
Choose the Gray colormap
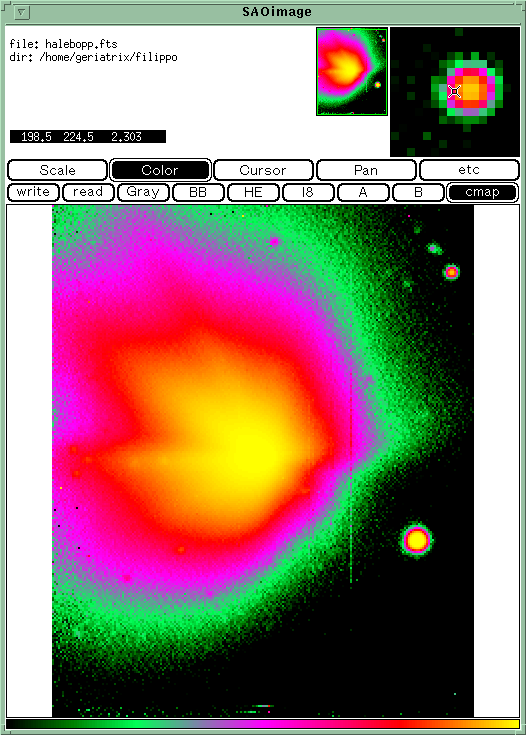[143, 192]
